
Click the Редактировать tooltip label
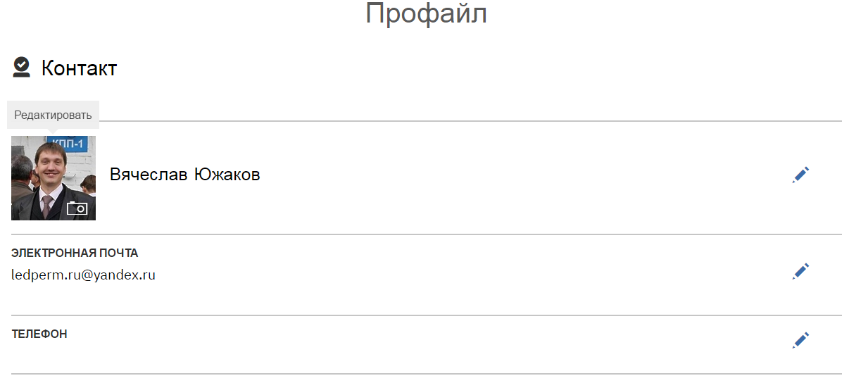tap(53, 115)
